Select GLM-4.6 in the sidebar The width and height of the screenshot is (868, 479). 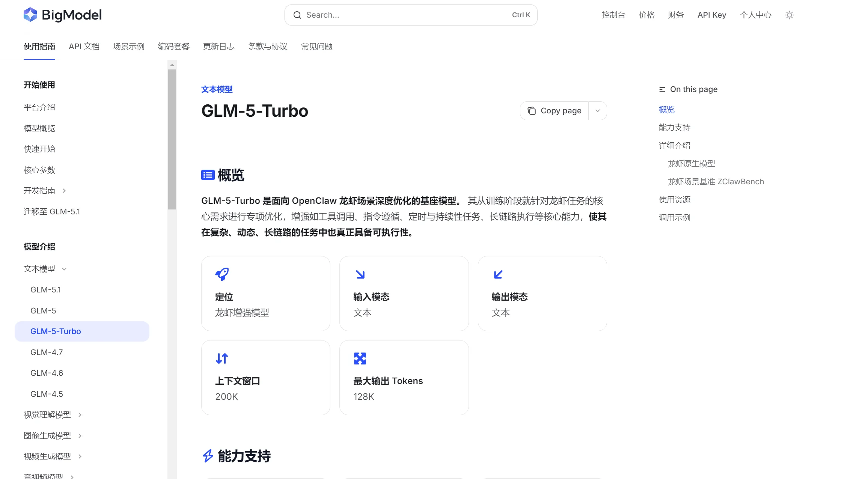coord(47,373)
